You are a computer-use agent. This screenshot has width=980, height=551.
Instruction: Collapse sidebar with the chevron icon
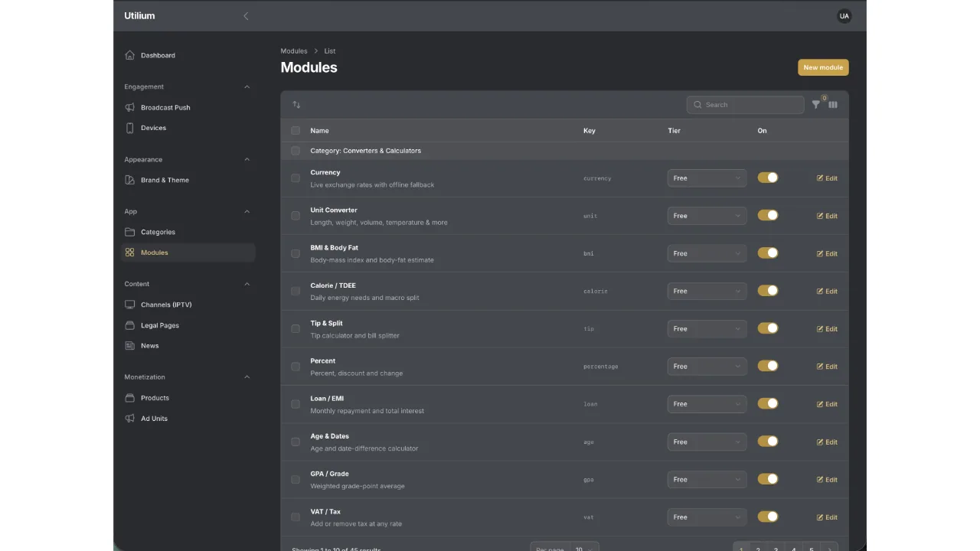click(246, 15)
